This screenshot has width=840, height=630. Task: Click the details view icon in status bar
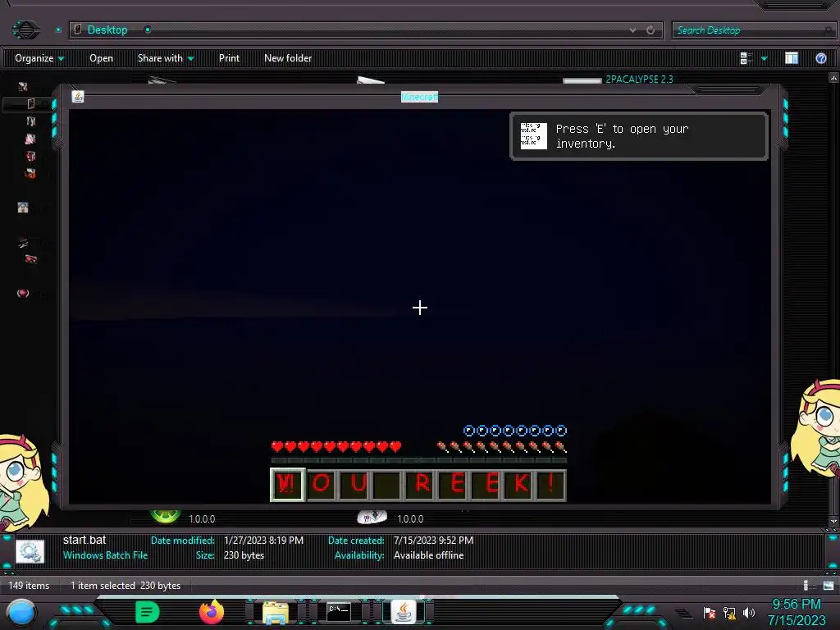(x=806, y=586)
